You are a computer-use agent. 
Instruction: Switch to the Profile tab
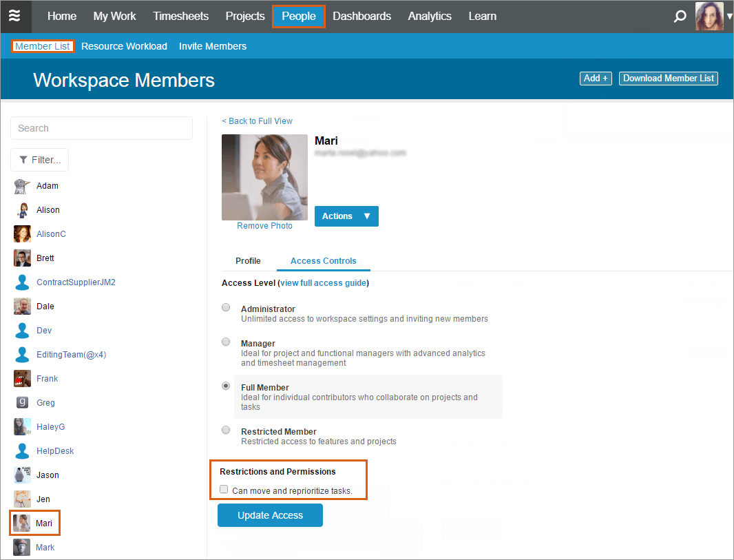[248, 261]
